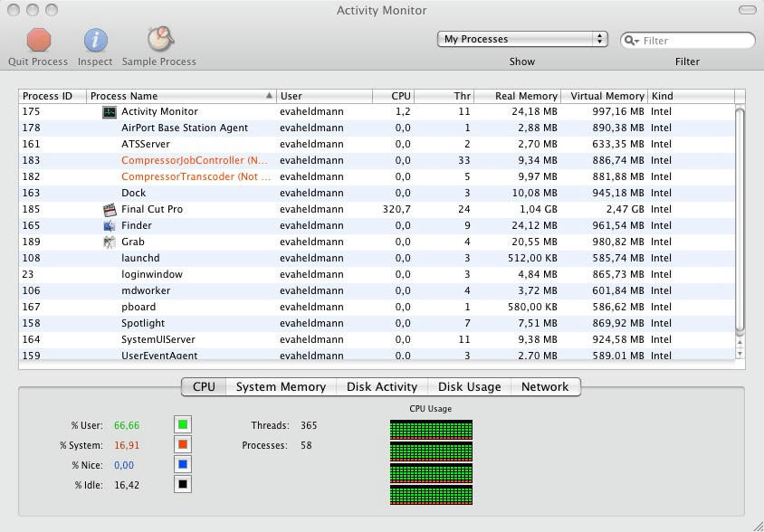Click the Sample Process magnifier icon
The image size is (764, 532).
160,39
